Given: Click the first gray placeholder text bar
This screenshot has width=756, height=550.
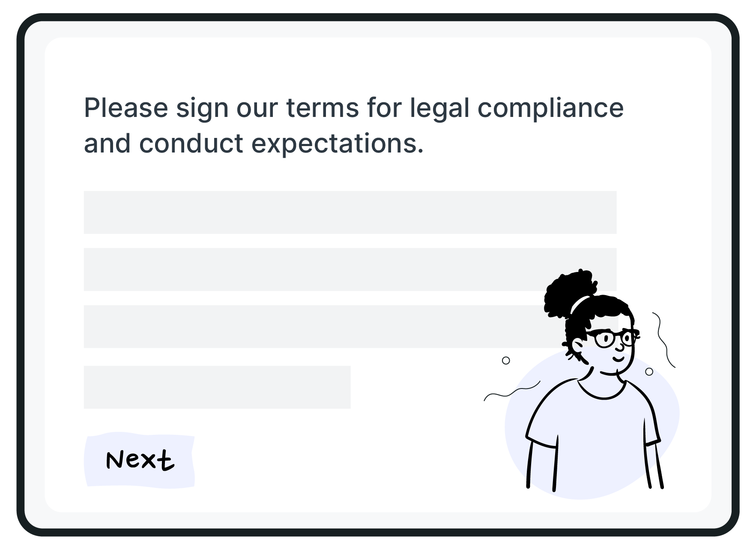Looking at the screenshot, I should [350, 212].
